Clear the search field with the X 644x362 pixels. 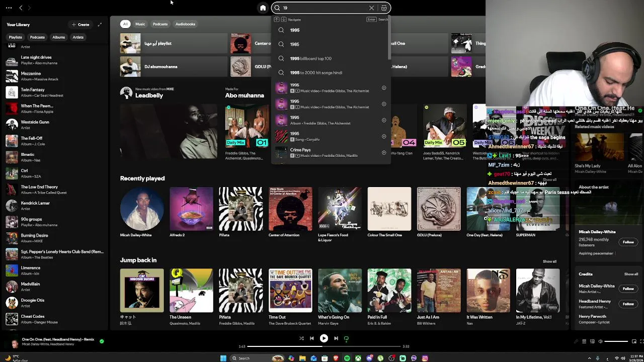tap(371, 8)
